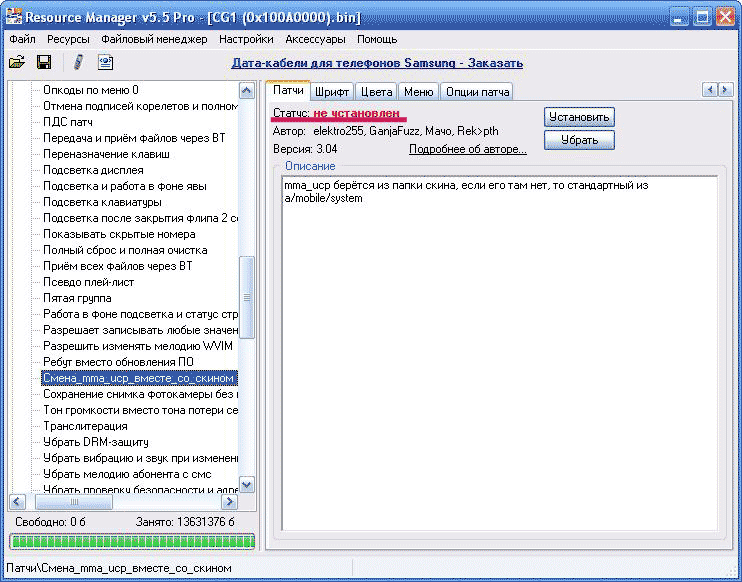The width and height of the screenshot is (742, 582).
Task: Select Приём всех файлов через BT
Action: [x=118, y=266]
